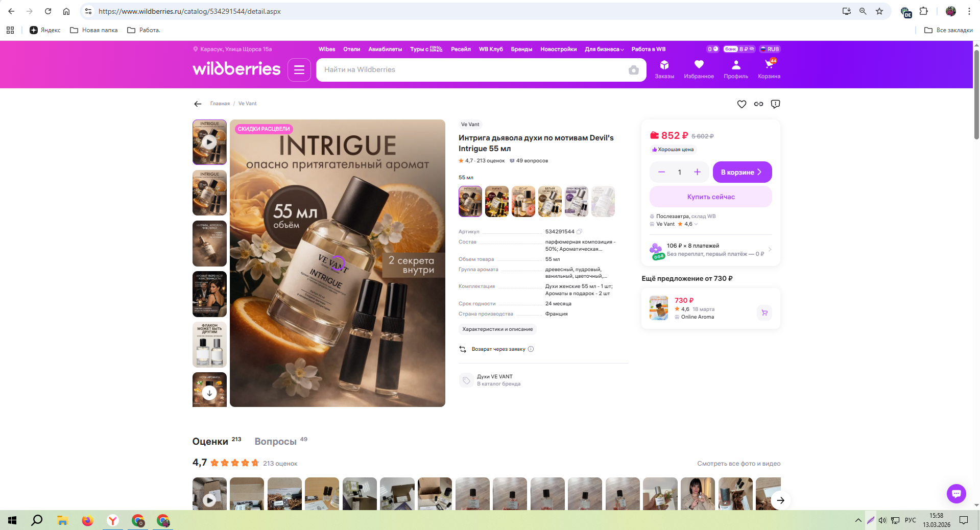Open the RUB currency selector
Viewport: 980px width, 530px height.
click(770, 49)
